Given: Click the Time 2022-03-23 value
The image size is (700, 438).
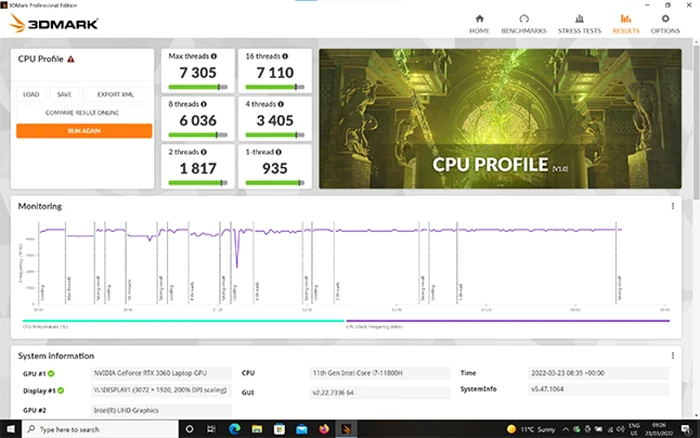Looking at the screenshot, I should tap(598, 373).
